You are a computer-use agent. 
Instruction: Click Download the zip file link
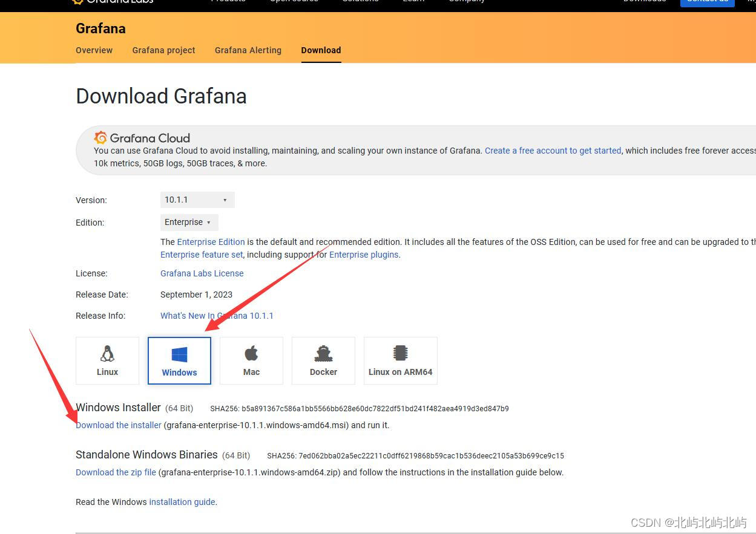(x=116, y=472)
